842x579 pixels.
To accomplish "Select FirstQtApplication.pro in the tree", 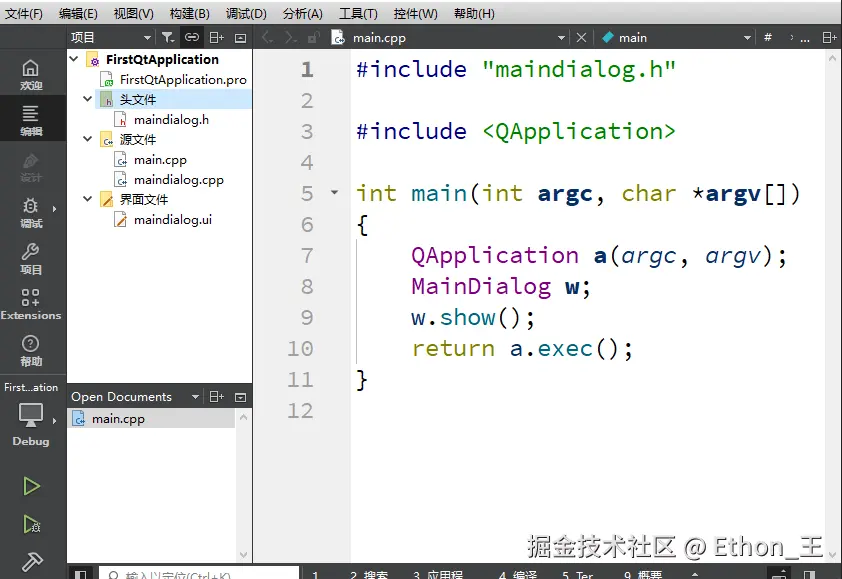I will point(183,79).
